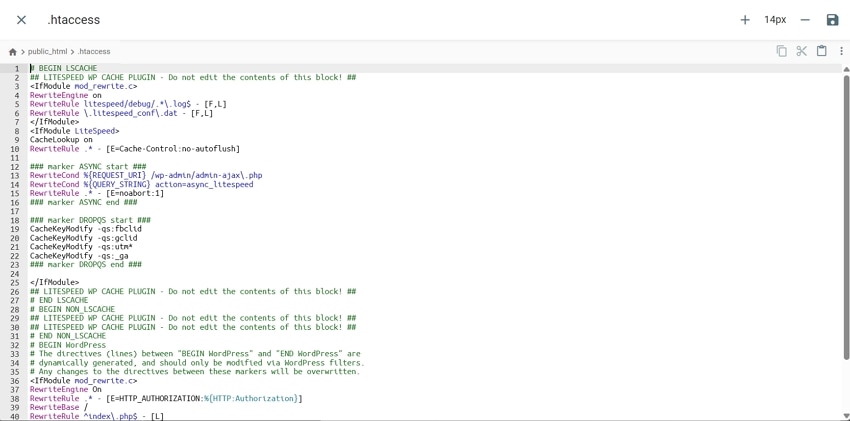
Task: Click the .htaccess title text
Action: pyautogui.click(x=74, y=20)
